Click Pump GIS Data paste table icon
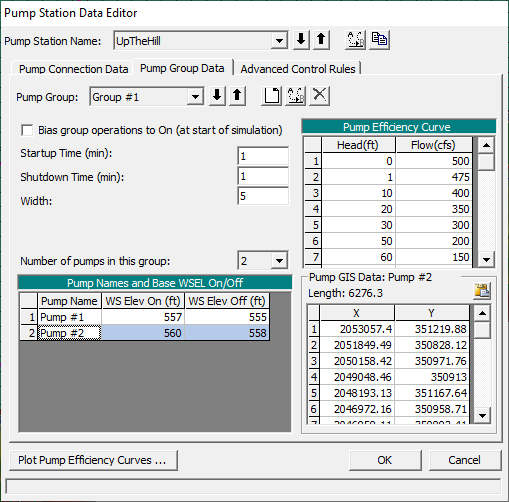Viewport: 509px width, 502px height. [x=482, y=291]
